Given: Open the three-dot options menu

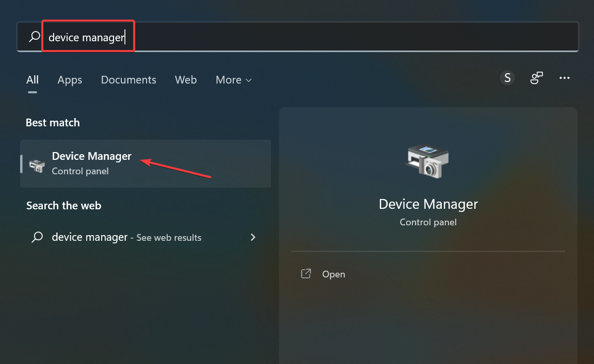Looking at the screenshot, I should click(565, 78).
